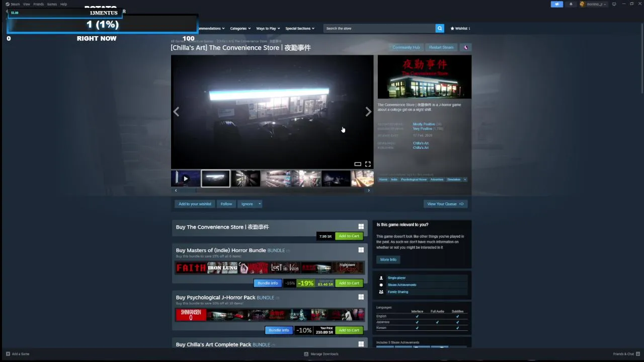Expand the Ways to Play menu
Image resolution: width=644 pixels, height=362 pixels.
point(268,28)
